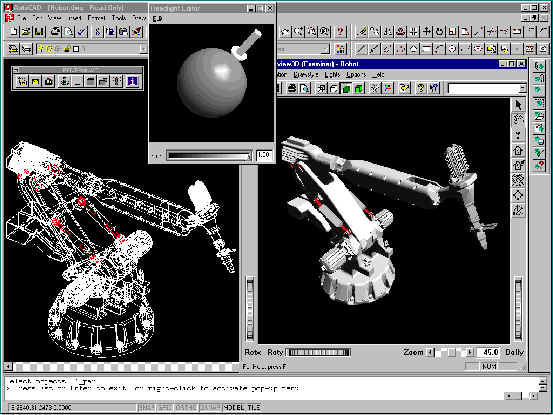Run the spell check checkmark icon
553x415 pixels.
pos(82,32)
